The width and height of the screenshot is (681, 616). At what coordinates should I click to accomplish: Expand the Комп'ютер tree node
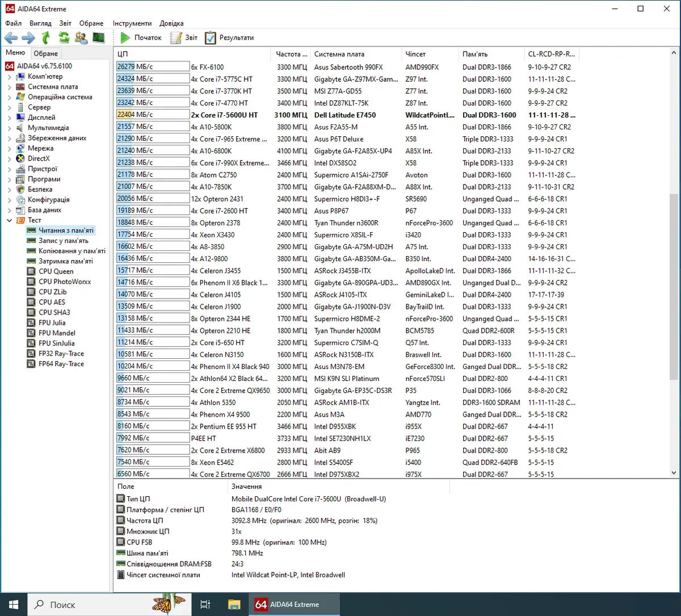[10, 77]
